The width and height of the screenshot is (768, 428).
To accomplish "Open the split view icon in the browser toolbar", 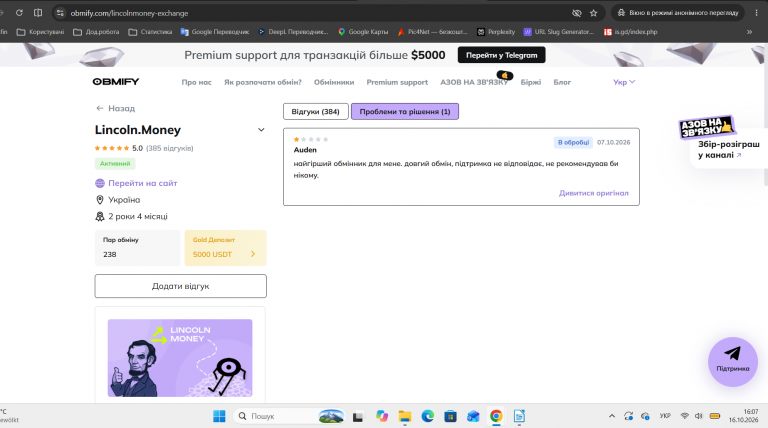I will coord(38,13).
